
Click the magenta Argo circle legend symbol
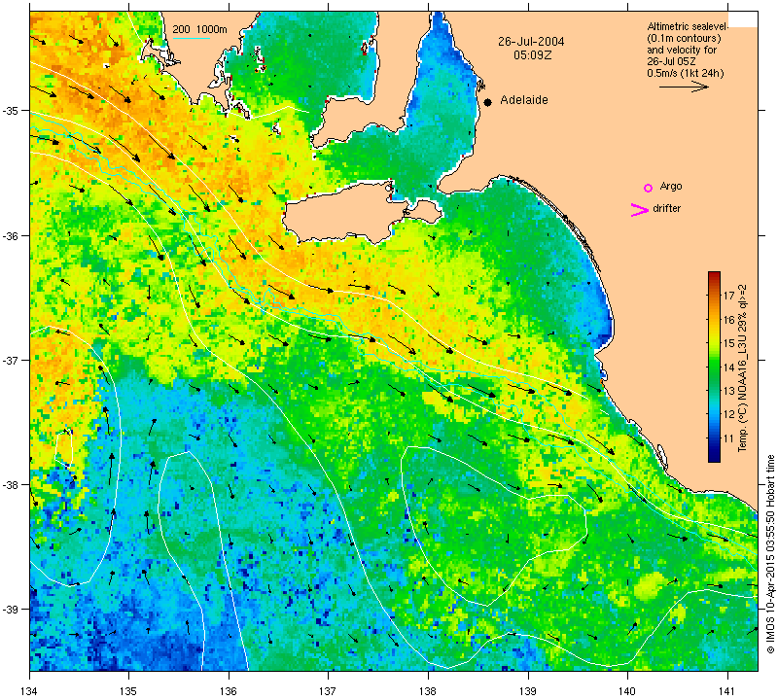pos(648,188)
